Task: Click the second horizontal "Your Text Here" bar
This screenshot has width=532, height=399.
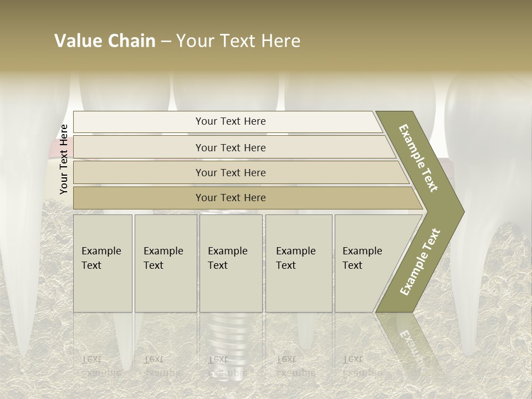Action: [231, 147]
